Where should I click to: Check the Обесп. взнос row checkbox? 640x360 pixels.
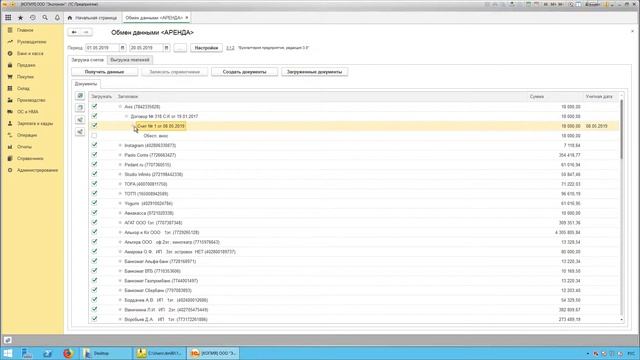[x=94, y=136]
